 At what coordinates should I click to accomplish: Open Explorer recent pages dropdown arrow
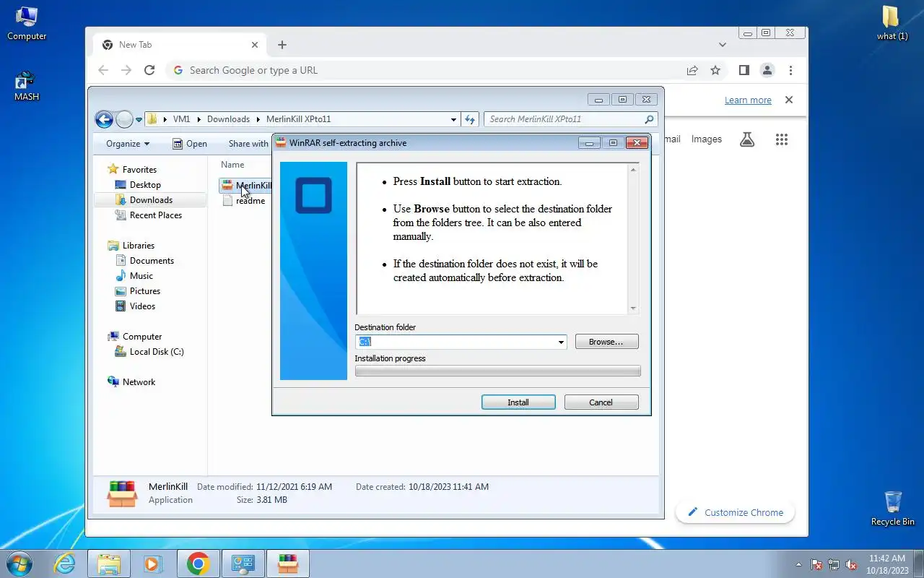point(139,120)
